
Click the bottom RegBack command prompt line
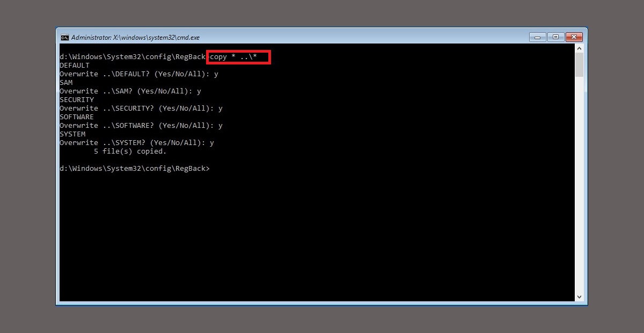tap(135, 169)
